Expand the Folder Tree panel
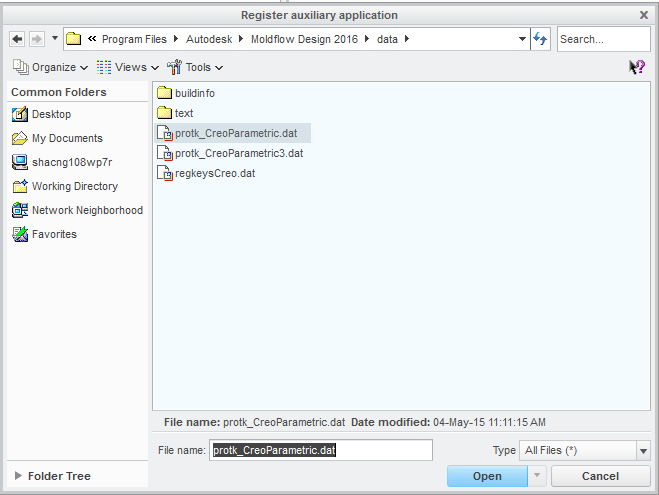Image resolution: width=659 pixels, height=495 pixels. (18, 476)
